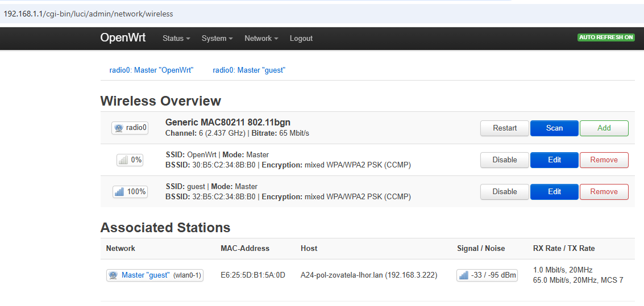Add a new wireless network to radio0
644x306 pixels.
point(604,128)
